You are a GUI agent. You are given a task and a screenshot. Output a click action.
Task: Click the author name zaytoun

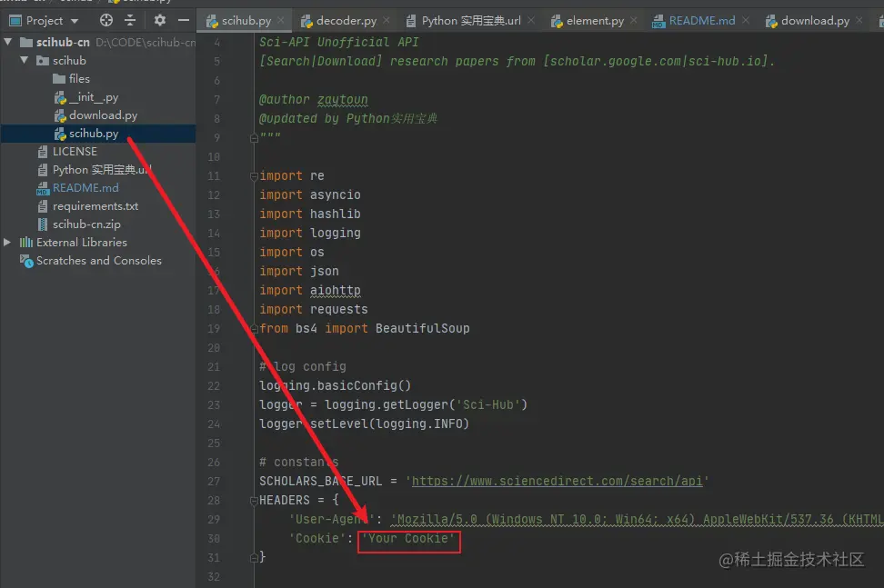click(342, 100)
